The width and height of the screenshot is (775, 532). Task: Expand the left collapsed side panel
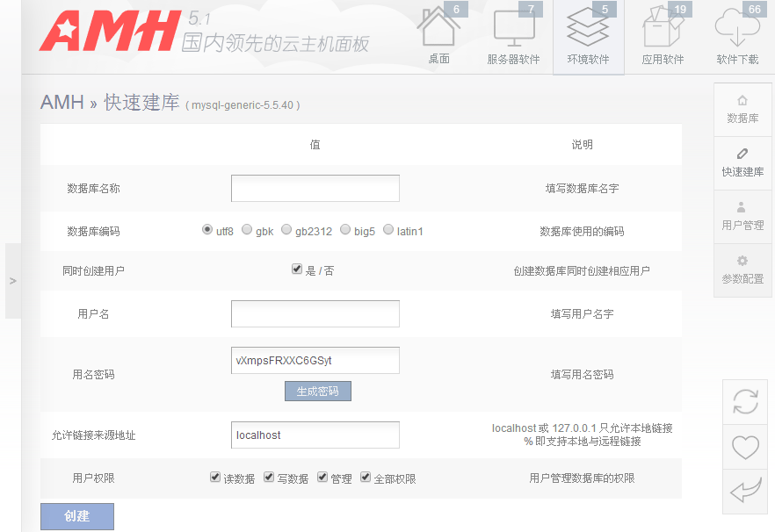pyautogui.click(x=12, y=281)
